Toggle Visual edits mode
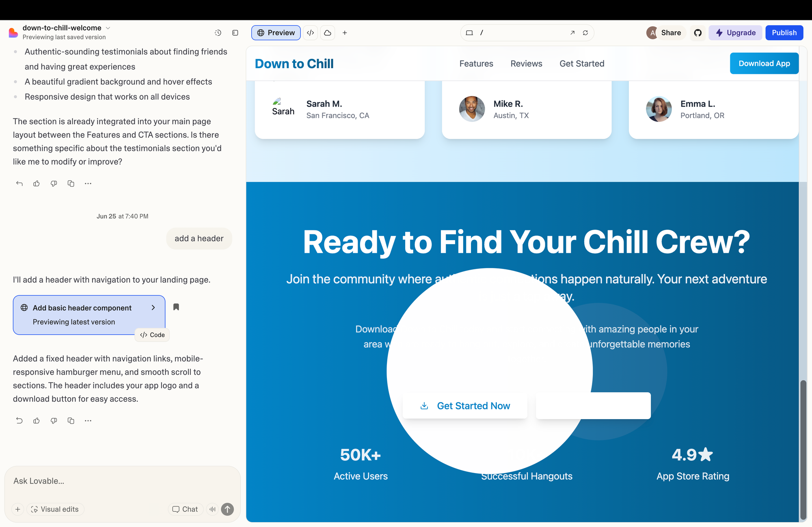Viewport: 812px width, 527px height. (55, 509)
